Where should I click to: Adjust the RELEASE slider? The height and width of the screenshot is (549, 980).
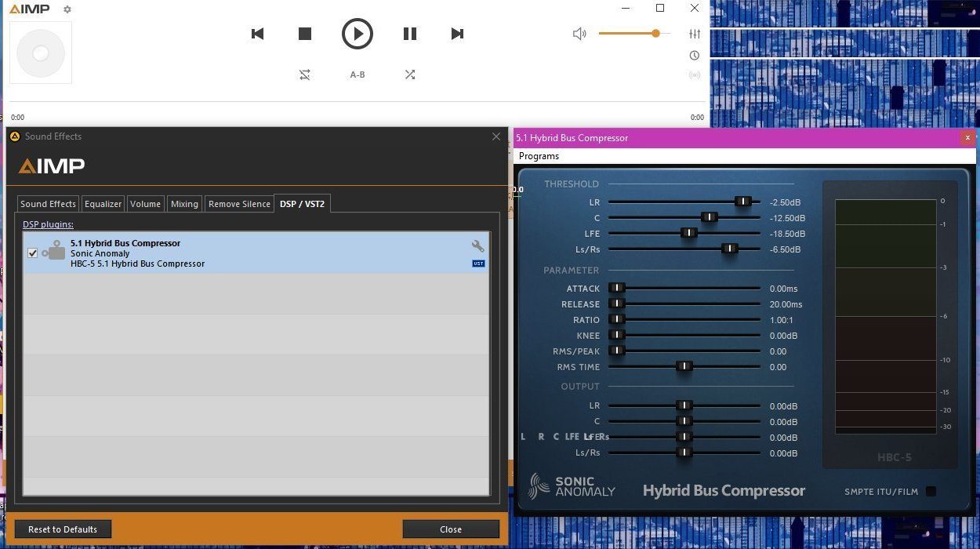[684, 304]
